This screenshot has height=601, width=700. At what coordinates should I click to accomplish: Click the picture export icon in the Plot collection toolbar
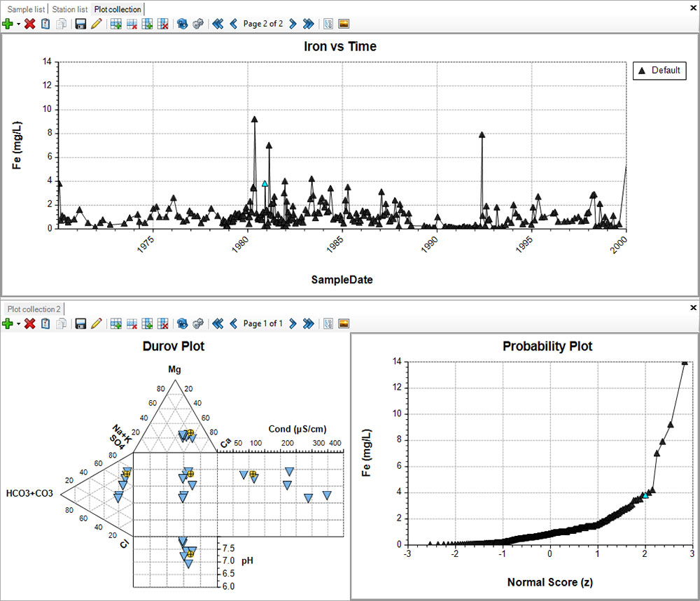[x=344, y=24]
